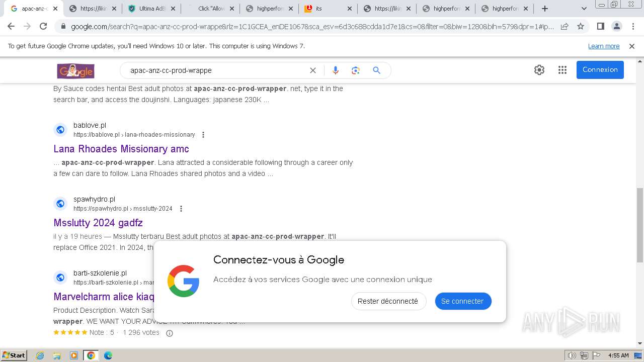Open Chrome side panel
Viewport: 644px width, 362px height.
[x=600, y=26]
